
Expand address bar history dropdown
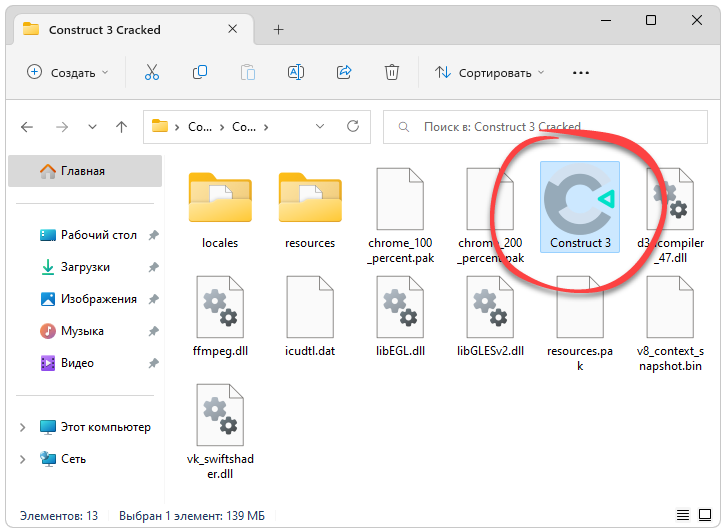320,127
